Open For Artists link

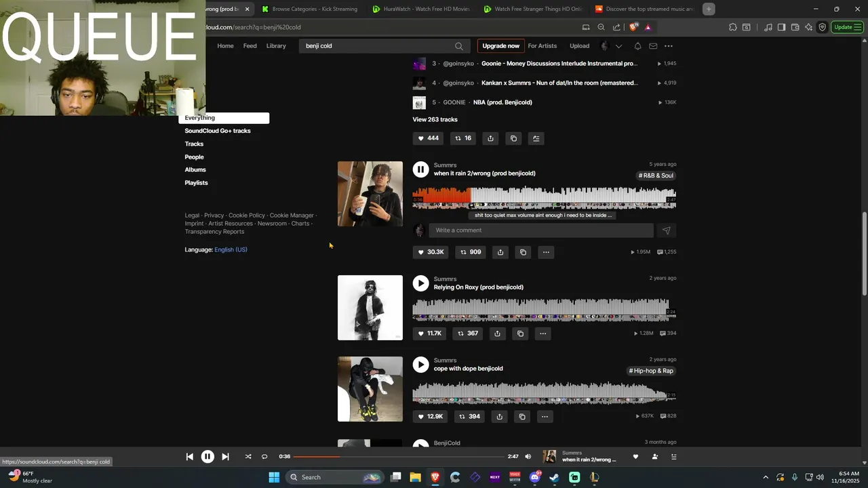[x=542, y=46]
